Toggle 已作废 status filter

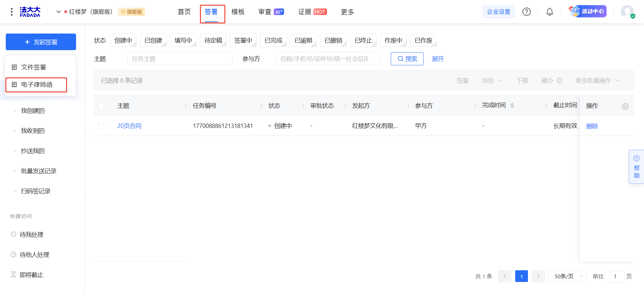pyautogui.click(x=423, y=40)
